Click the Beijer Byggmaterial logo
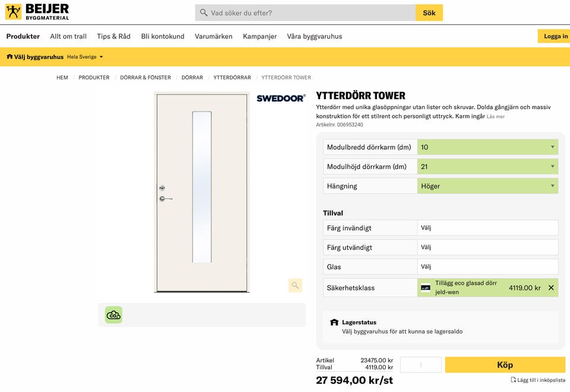 37,11
